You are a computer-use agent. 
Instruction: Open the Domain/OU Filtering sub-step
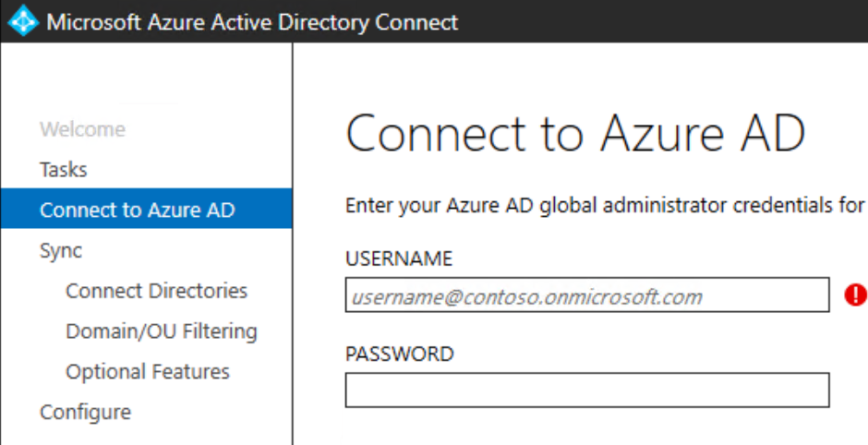click(161, 331)
